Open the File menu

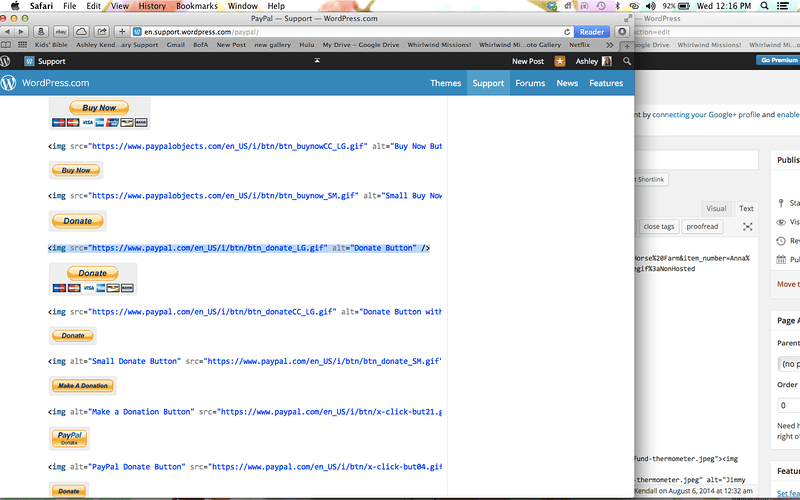[70, 6]
